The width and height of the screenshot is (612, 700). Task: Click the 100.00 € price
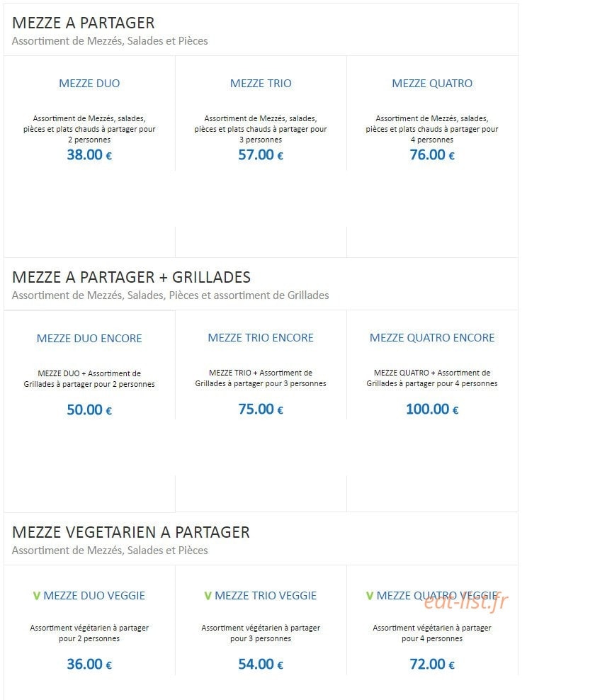[x=432, y=409]
